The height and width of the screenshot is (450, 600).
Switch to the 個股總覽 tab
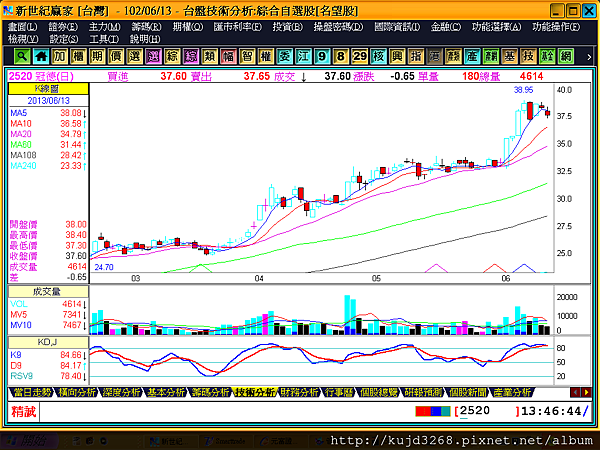pyautogui.click(x=378, y=392)
